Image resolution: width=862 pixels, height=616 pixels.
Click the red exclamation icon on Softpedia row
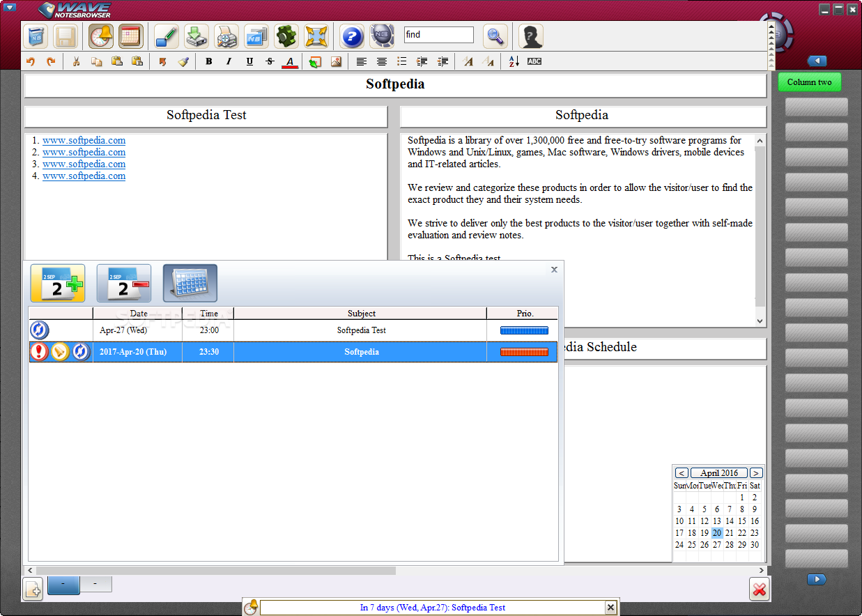(x=40, y=352)
